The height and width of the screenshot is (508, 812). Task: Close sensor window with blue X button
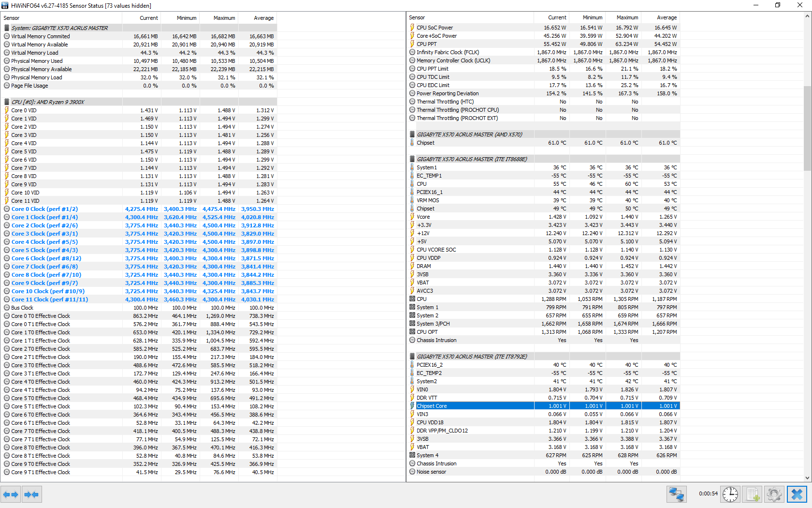pyautogui.click(x=797, y=494)
